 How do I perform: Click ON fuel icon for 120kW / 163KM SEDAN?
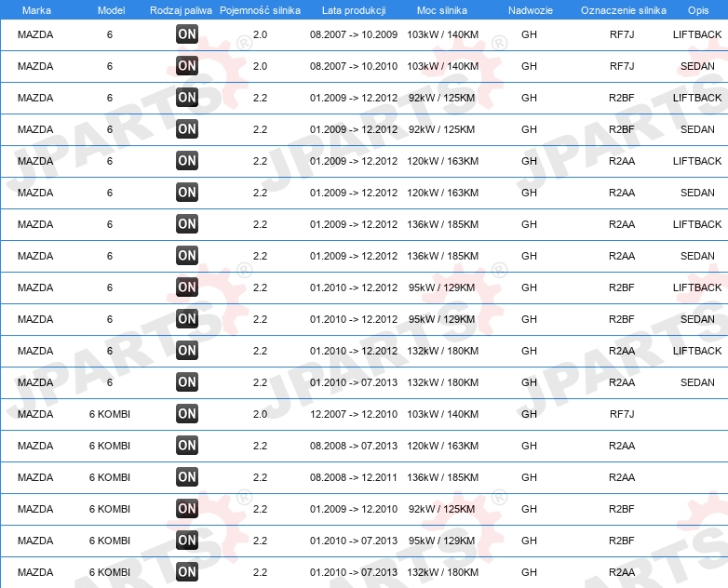[187, 193]
